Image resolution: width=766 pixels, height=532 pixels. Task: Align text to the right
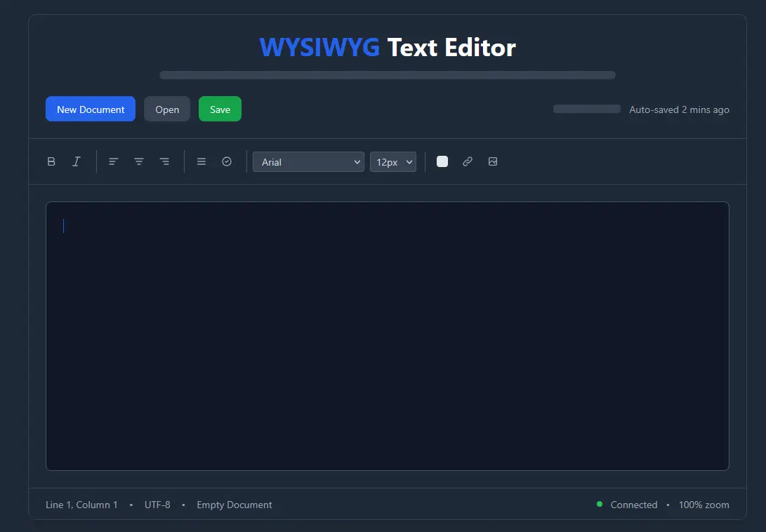[164, 161]
